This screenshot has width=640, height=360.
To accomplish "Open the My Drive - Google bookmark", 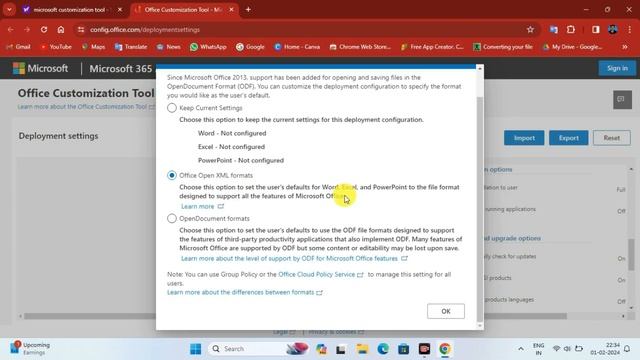I will coord(572,47).
